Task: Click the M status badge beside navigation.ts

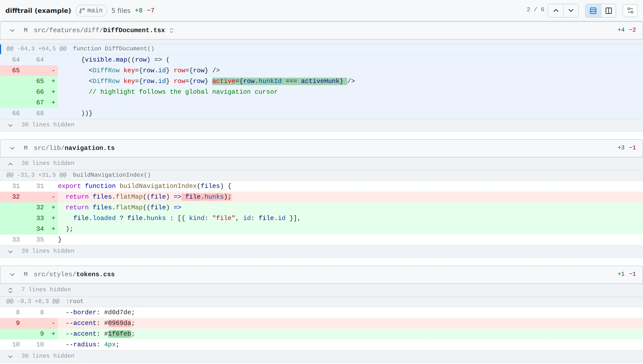Action: (26, 148)
